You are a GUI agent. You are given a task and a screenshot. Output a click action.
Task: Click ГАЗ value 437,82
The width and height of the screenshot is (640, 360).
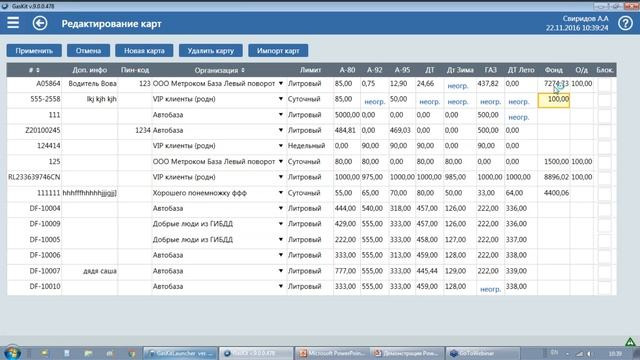[488, 83]
